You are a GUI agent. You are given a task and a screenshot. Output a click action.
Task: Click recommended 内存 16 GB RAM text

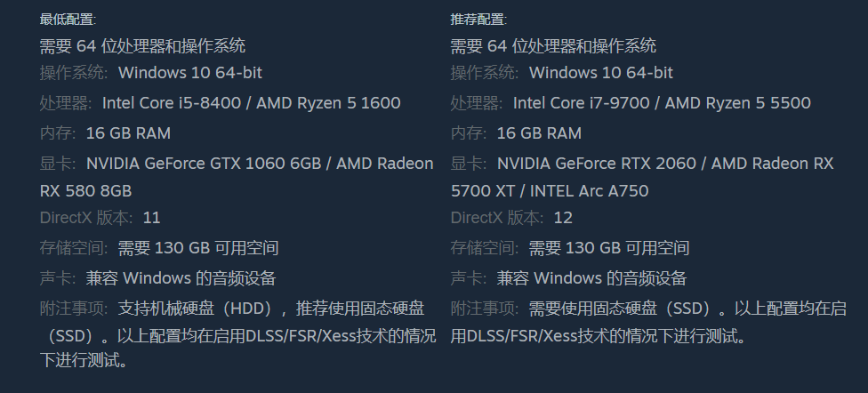pos(539,133)
